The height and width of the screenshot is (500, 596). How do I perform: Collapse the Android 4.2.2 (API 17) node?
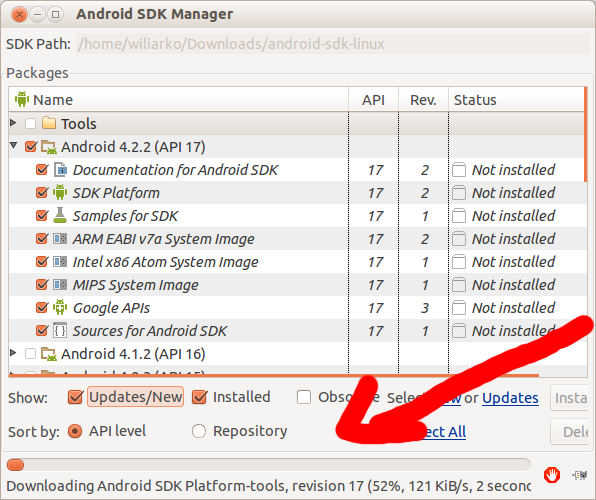pos(13,146)
